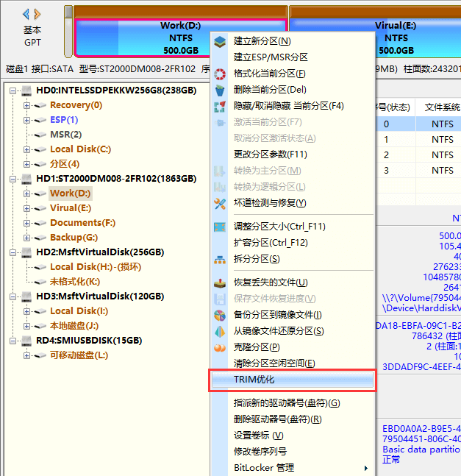Select the NTFS table row numbered 1
Screen dimensions: 461x476
[x=418, y=140]
